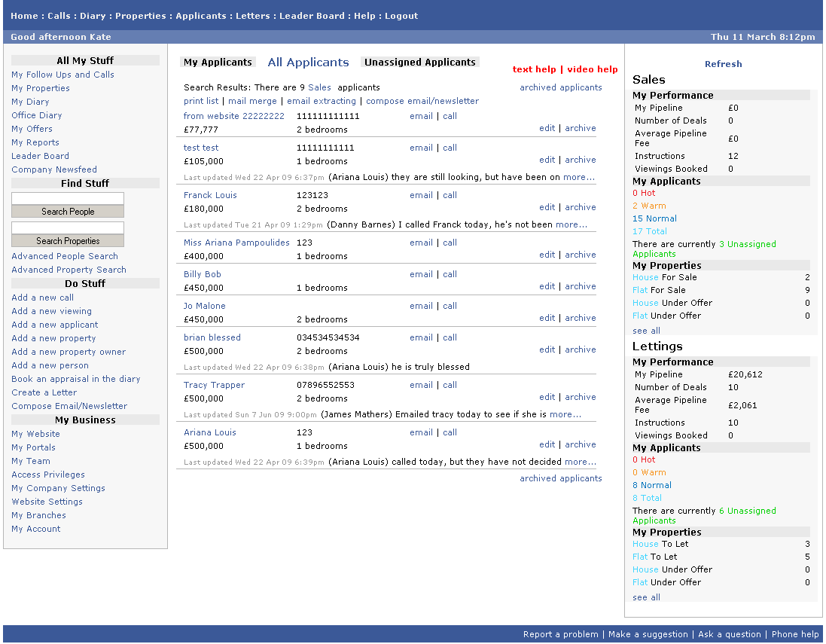Image resolution: width=826 pixels, height=644 pixels.
Task: Open My Account link
Action: click(36, 529)
